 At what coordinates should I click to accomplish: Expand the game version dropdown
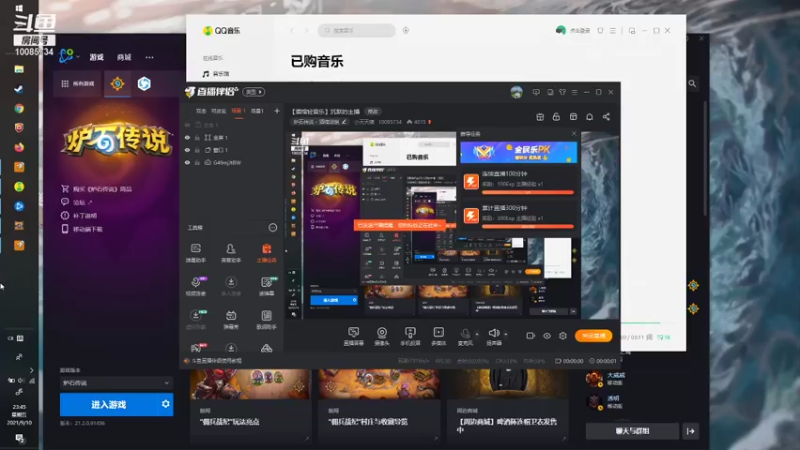[x=116, y=383]
